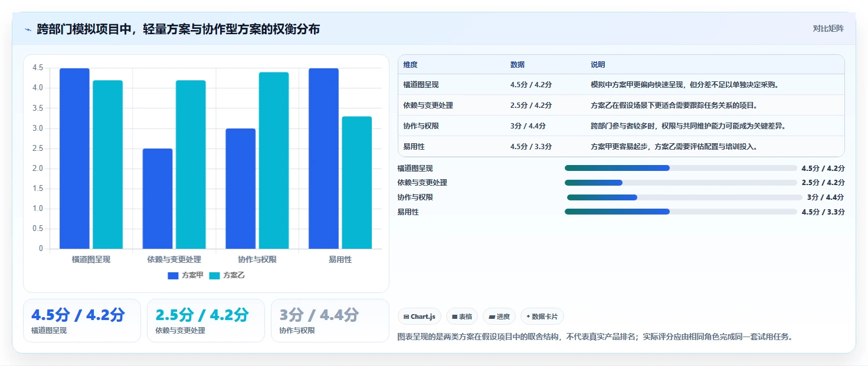Click the 横道图呈现 progress bar
The width and height of the screenshot is (868, 366).
(x=681, y=168)
